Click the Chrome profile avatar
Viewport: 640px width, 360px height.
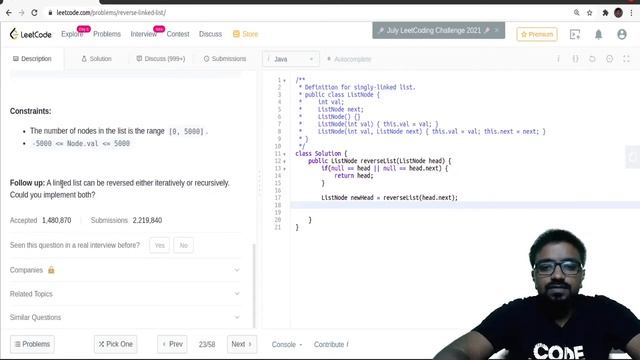(618, 13)
